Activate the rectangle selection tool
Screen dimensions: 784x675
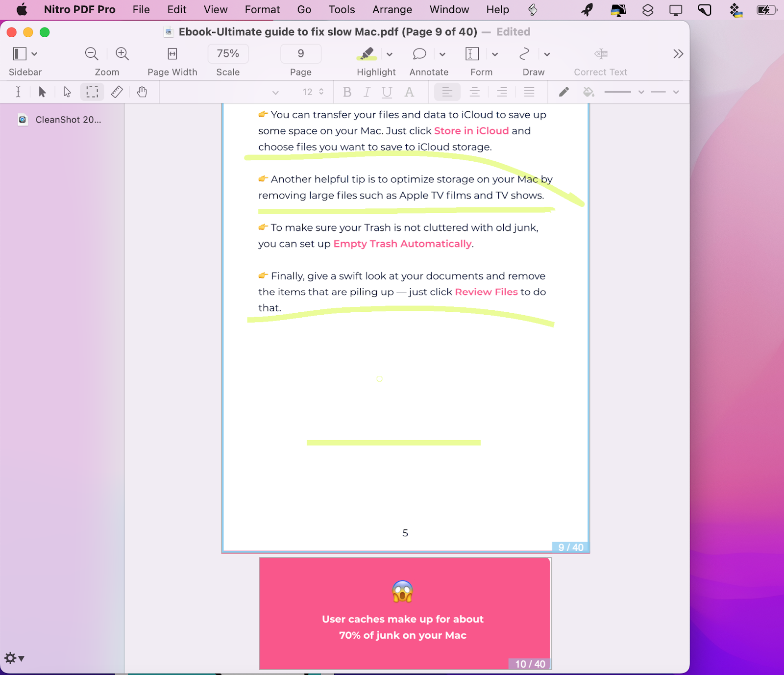pos(92,92)
